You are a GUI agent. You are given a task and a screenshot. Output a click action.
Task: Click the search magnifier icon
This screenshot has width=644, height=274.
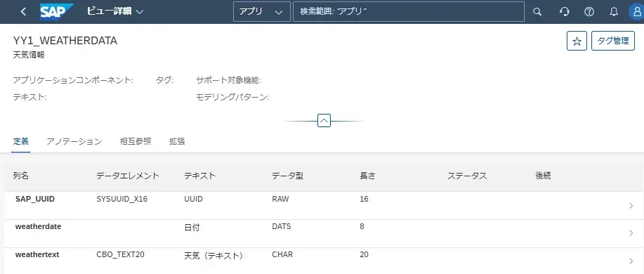pyautogui.click(x=537, y=11)
